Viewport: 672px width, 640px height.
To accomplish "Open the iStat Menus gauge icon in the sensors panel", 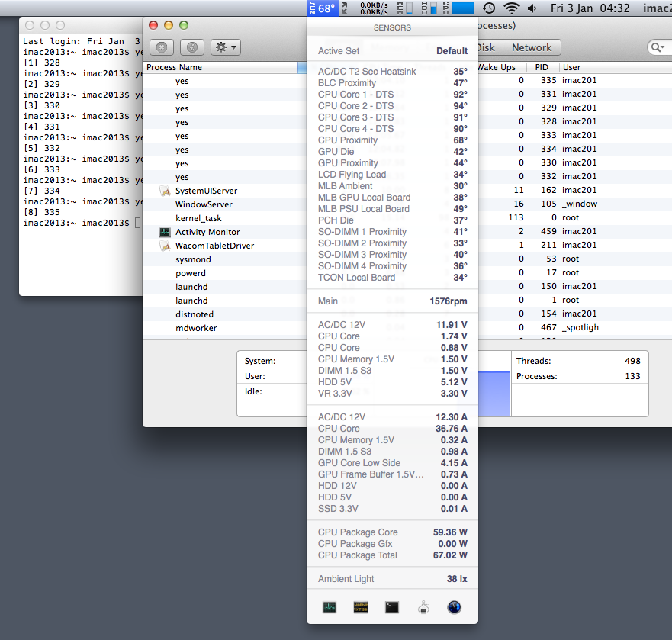I will click(x=455, y=607).
